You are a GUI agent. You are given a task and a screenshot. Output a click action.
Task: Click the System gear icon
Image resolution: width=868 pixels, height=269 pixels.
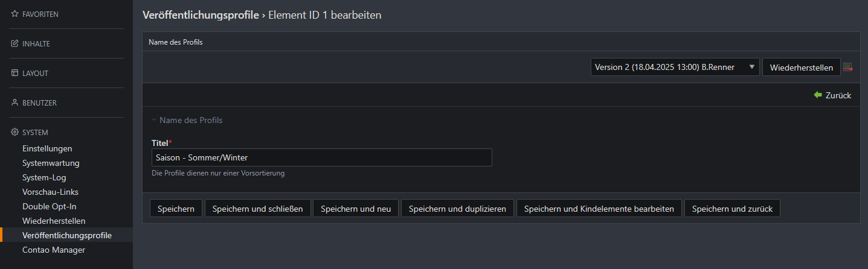[15, 132]
